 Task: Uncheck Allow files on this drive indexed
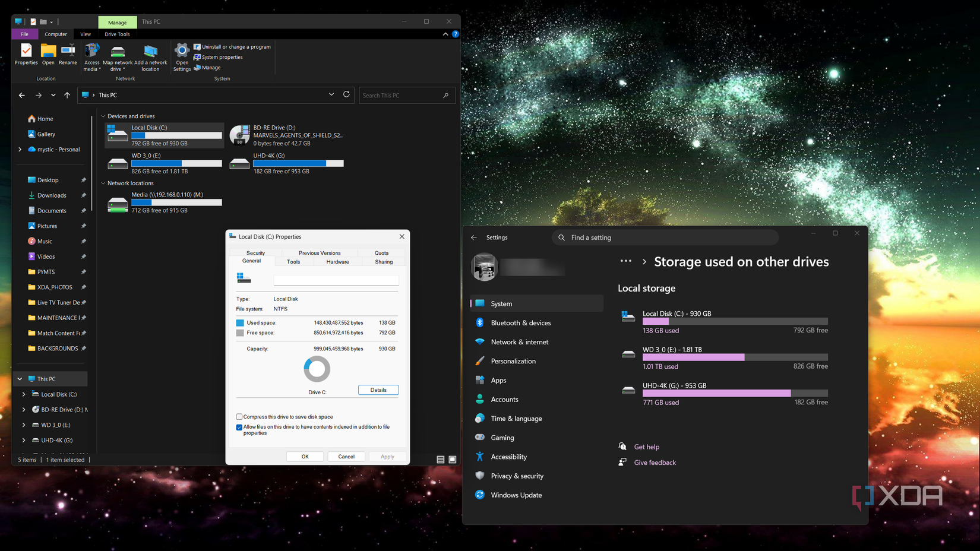[x=239, y=427]
